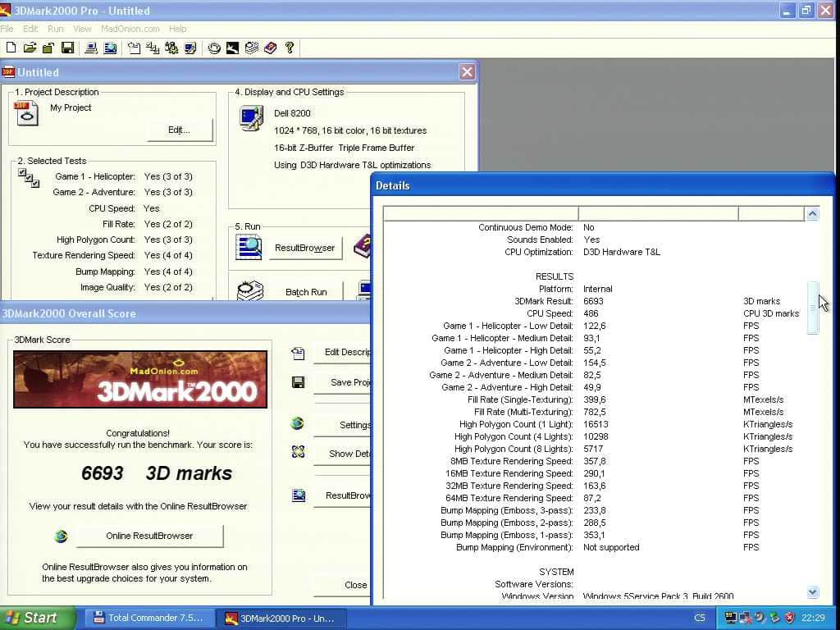Click the Online ResultBrowser button

[x=149, y=536]
